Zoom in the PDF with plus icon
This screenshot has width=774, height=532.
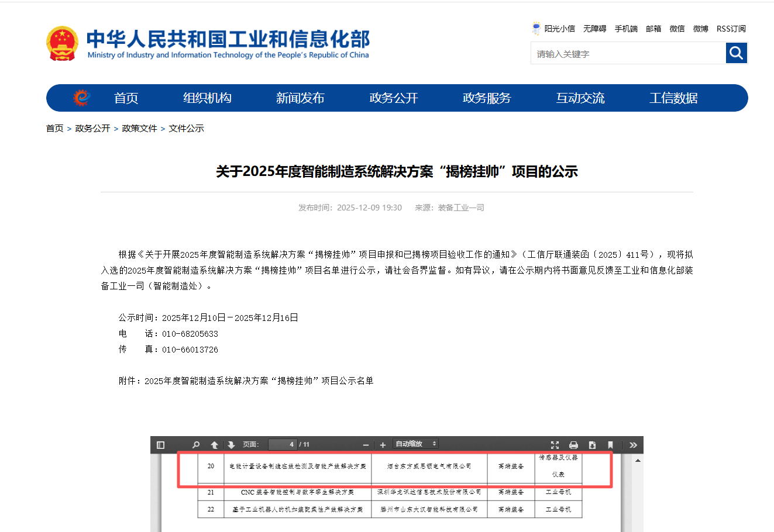383,445
